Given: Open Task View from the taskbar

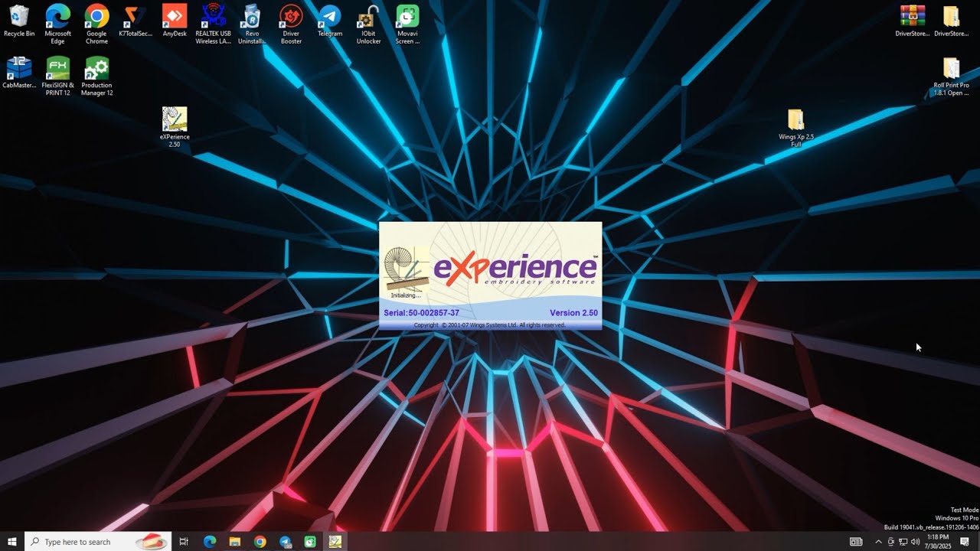Looking at the screenshot, I should click(184, 542).
